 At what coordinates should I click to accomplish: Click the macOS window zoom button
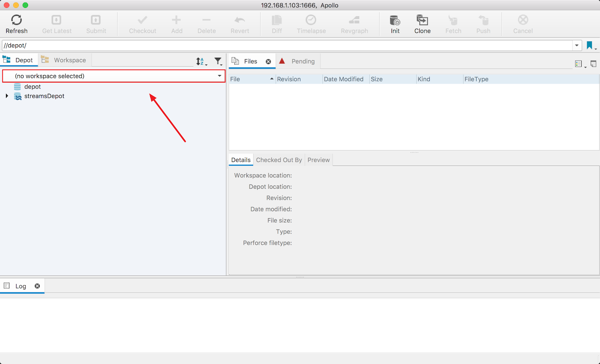click(x=25, y=5)
